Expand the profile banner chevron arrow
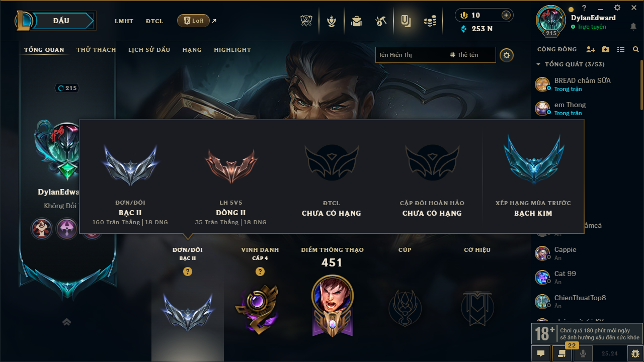Image resolution: width=644 pixels, height=362 pixels. 66,322
